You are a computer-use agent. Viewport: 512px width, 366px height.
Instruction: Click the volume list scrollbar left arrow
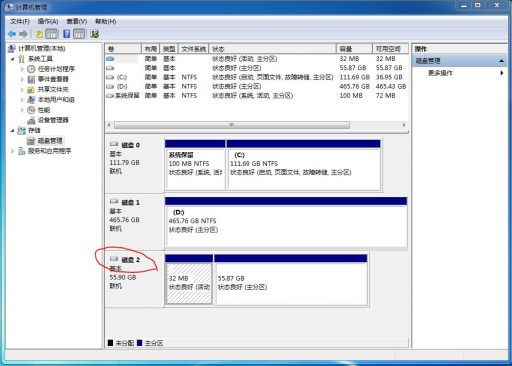coord(109,125)
